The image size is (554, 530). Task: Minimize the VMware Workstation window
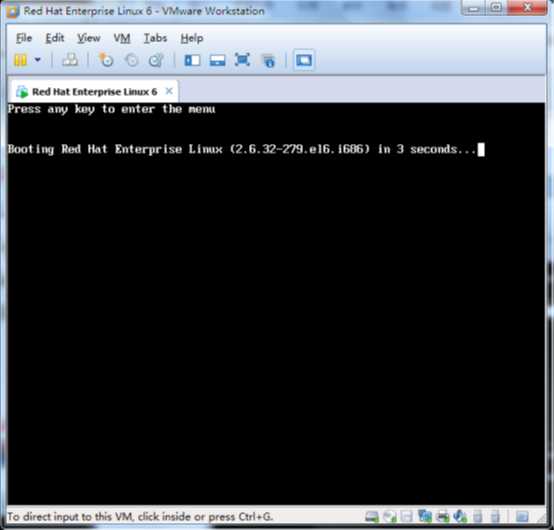pyautogui.click(x=473, y=8)
